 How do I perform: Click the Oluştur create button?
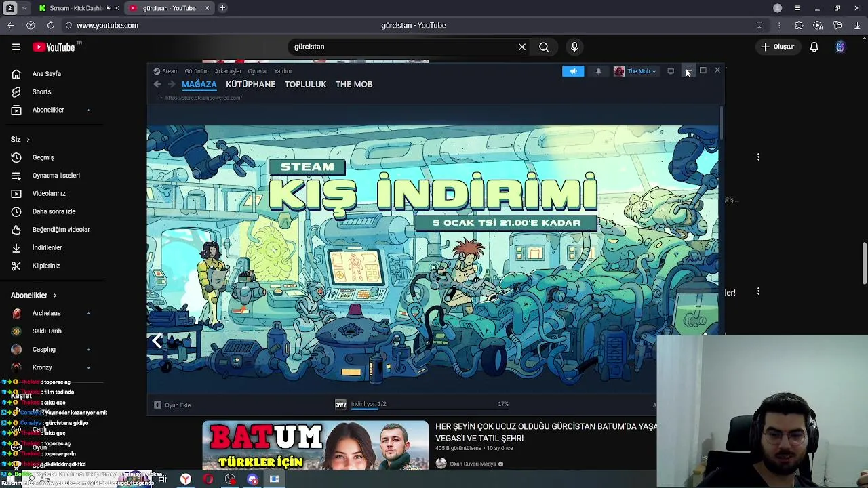[777, 47]
